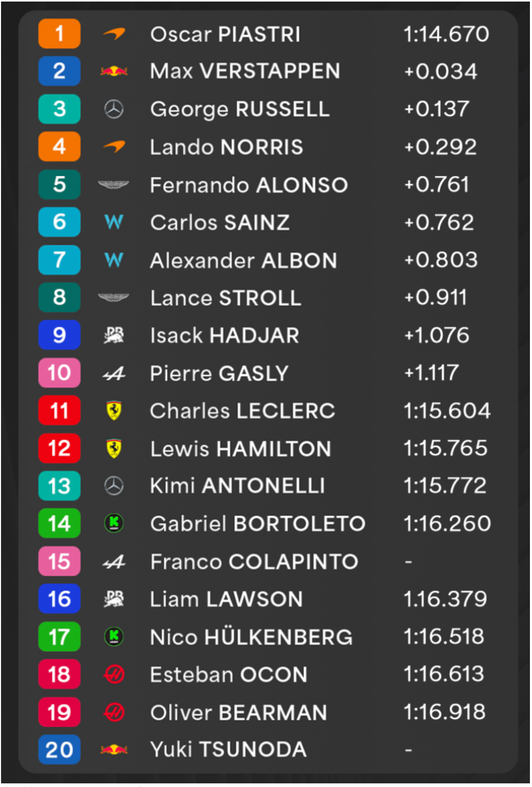This screenshot has height=787, width=532.
Task: Click the 1:14.670 pole lap time
Action: coord(446,34)
